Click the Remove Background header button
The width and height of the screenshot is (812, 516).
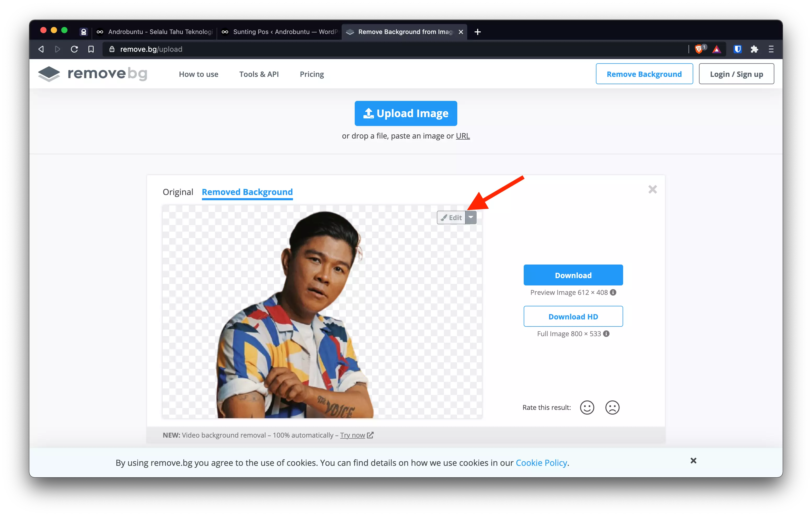[x=644, y=74]
